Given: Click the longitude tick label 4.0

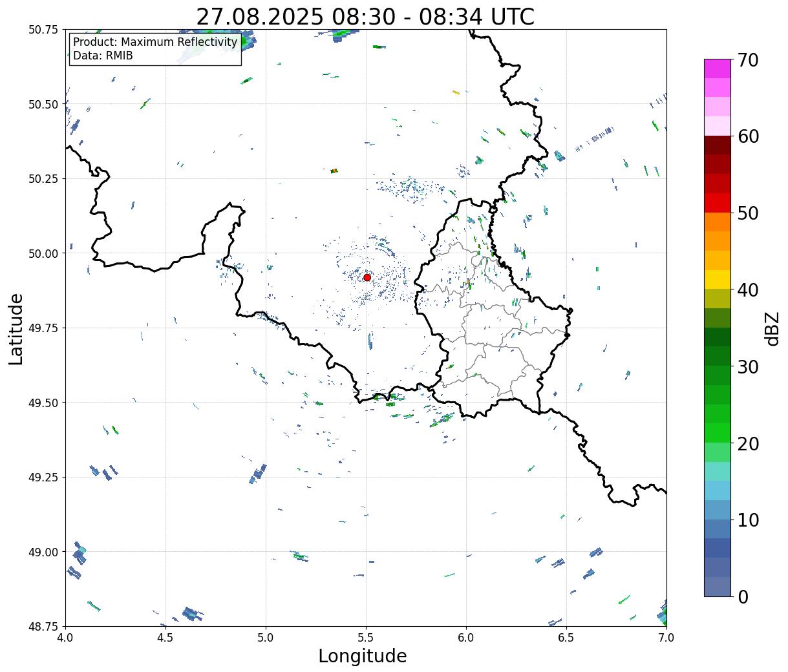Looking at the screenshot, I should 65,637.
